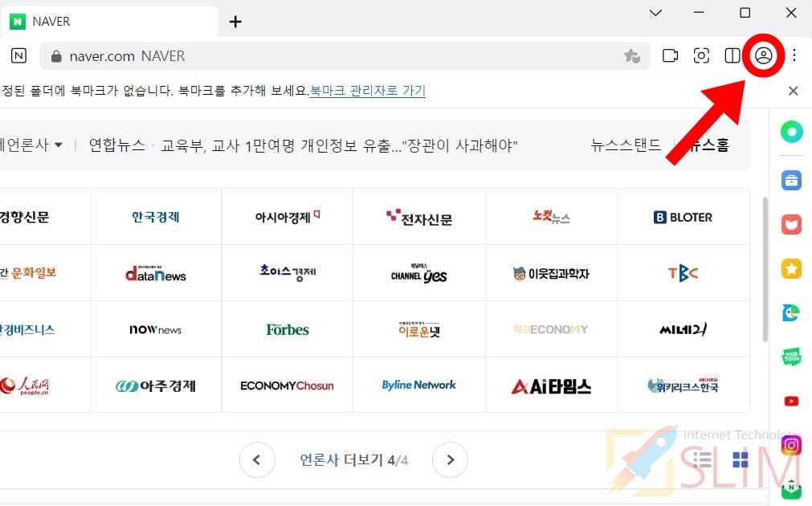Open Byline Network press logo
The height and width of the screenshot is (506, 812).
click(419, 385)
